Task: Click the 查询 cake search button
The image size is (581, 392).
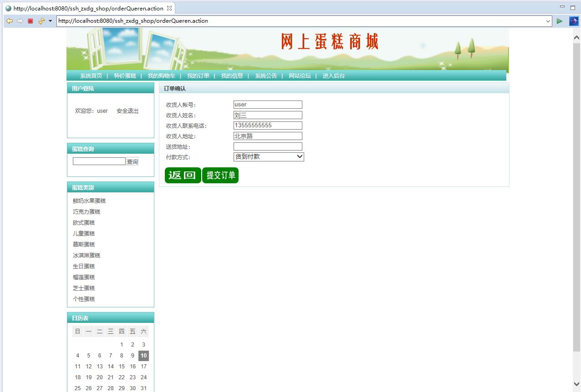Action: tap(133, 161)
